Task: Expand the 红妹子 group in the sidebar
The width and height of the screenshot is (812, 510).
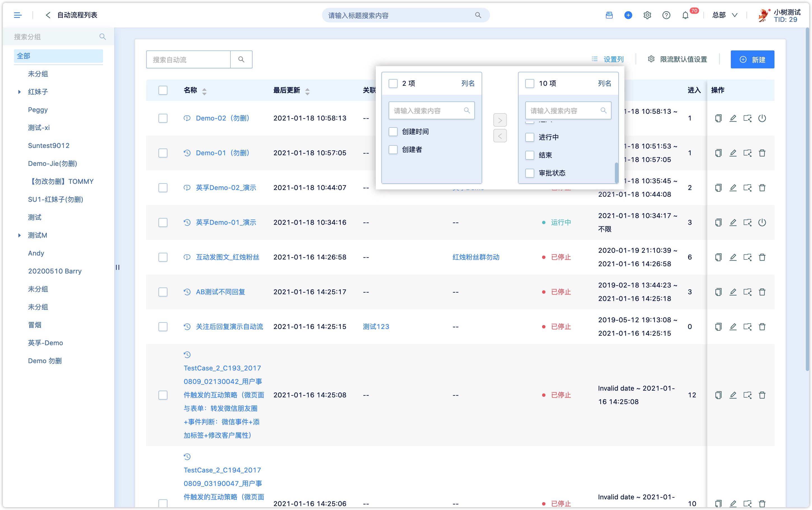Action: tap(19, 92)
